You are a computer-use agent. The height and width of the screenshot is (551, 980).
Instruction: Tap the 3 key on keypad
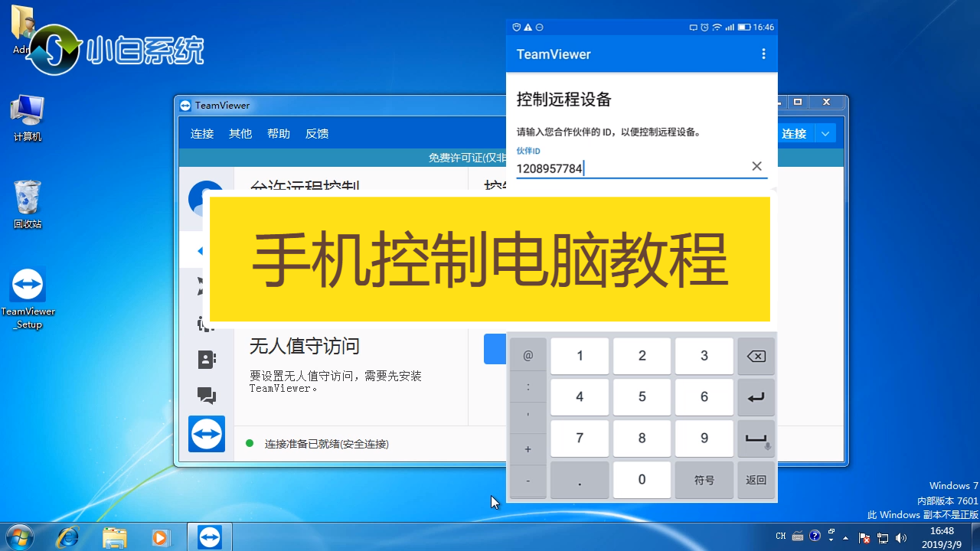click(704, 356)
